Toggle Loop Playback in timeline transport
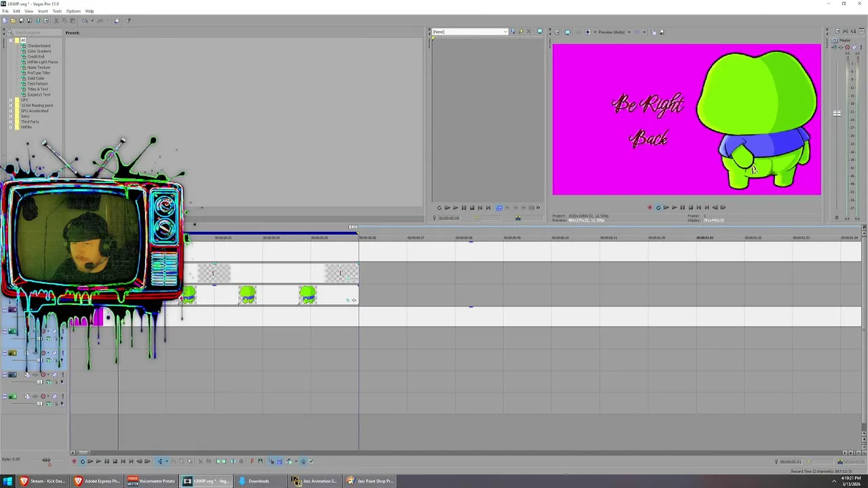 pyautogui.click(x=82, y=462)
